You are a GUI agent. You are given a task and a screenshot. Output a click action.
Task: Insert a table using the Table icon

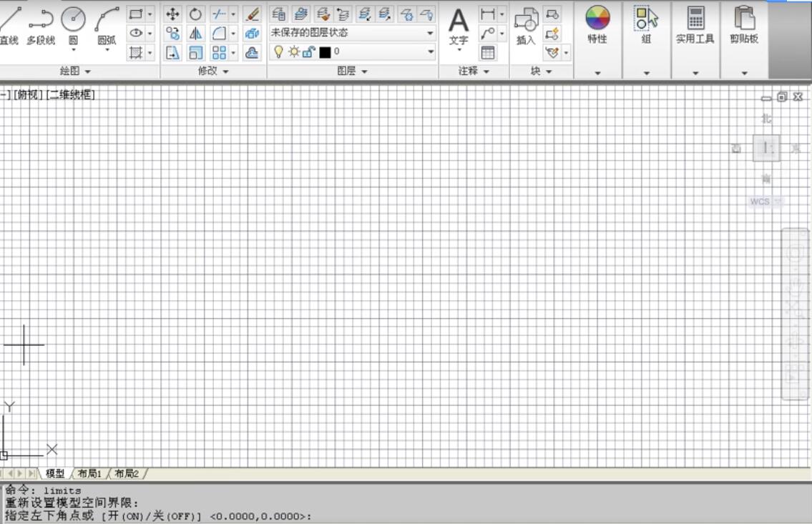488,52
